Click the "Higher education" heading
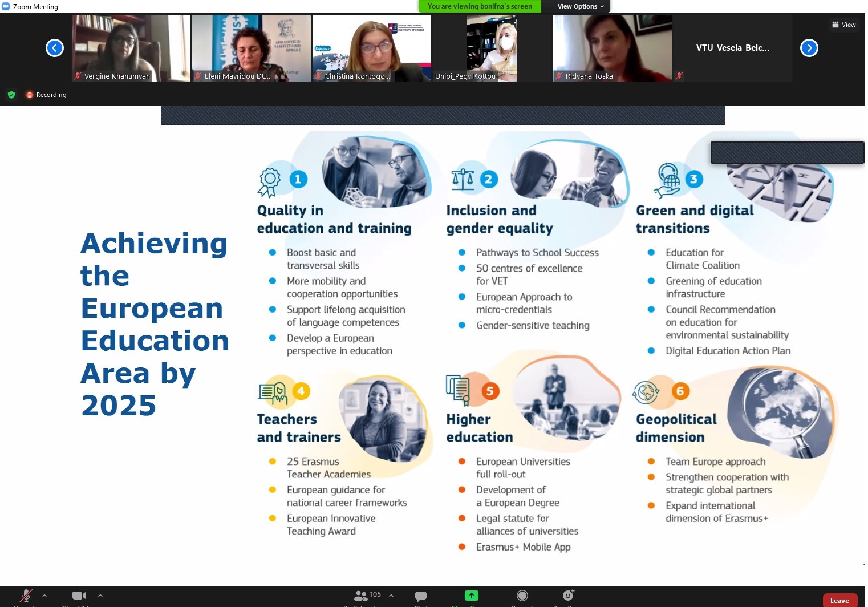868x607 pixels. (480, 428)
